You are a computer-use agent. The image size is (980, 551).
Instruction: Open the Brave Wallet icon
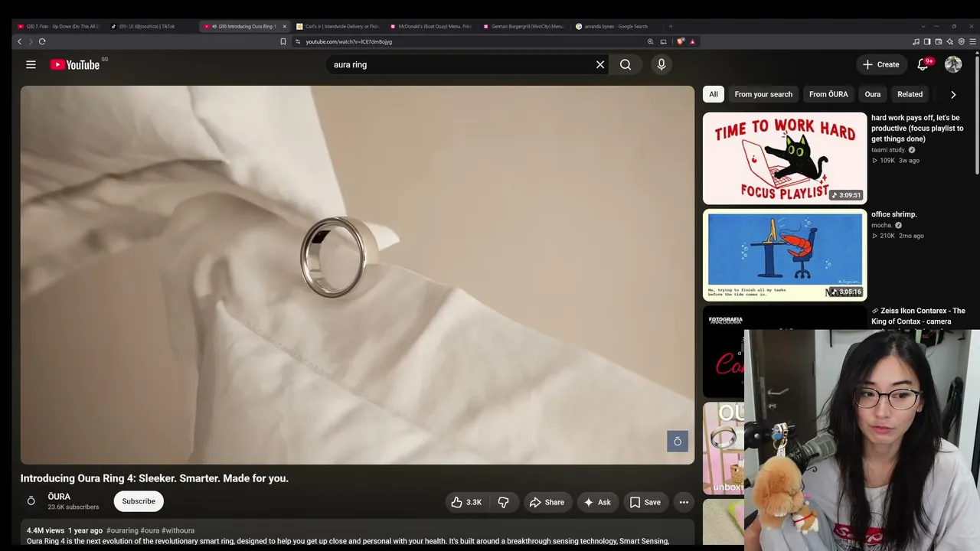pos(939,41)
